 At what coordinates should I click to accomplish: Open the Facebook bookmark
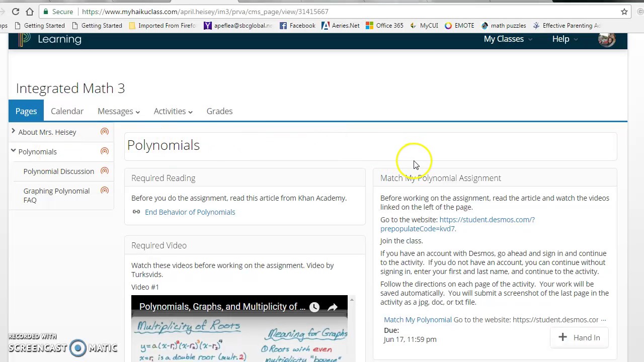(297, 26)
